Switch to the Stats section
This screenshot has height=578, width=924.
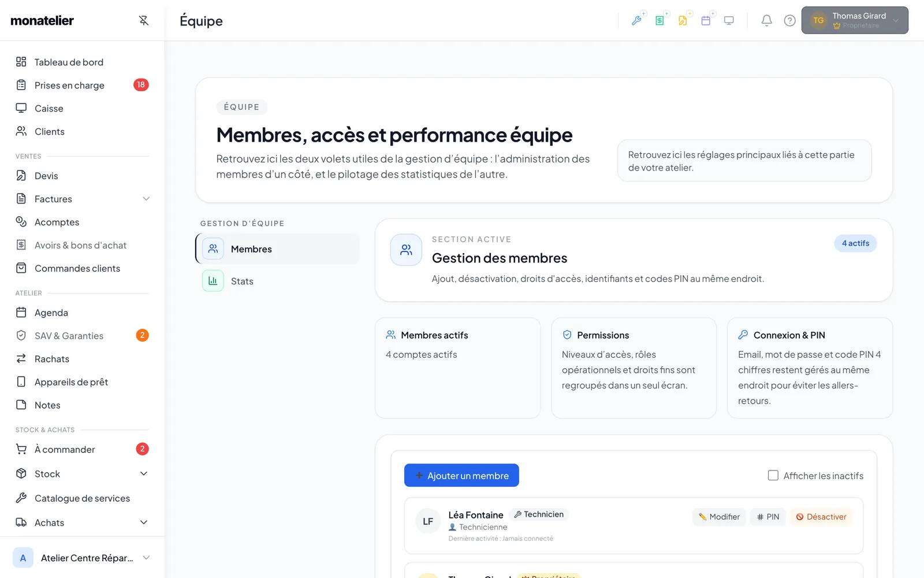pos(278,281)
